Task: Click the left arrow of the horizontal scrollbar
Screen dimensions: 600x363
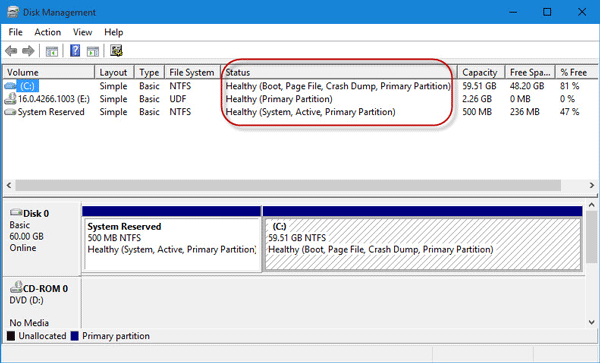Action: pyautogui.click(x=9, y=185)
